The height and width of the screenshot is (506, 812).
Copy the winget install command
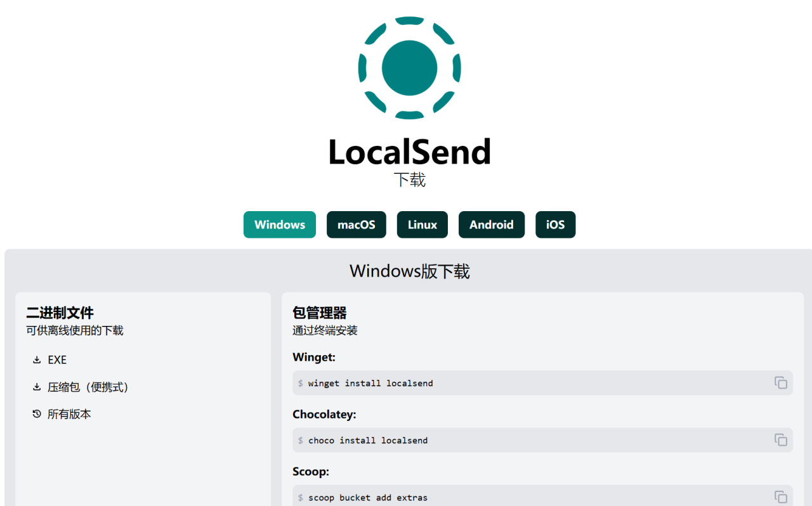pyautogui.click(x=781, y=383)
